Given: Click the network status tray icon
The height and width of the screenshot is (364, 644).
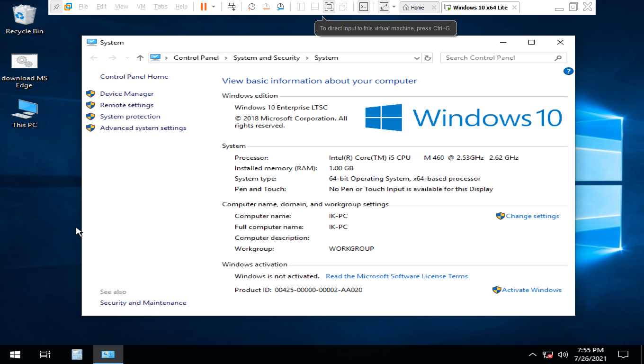Looking at the screenshot, I should (548, 355).
